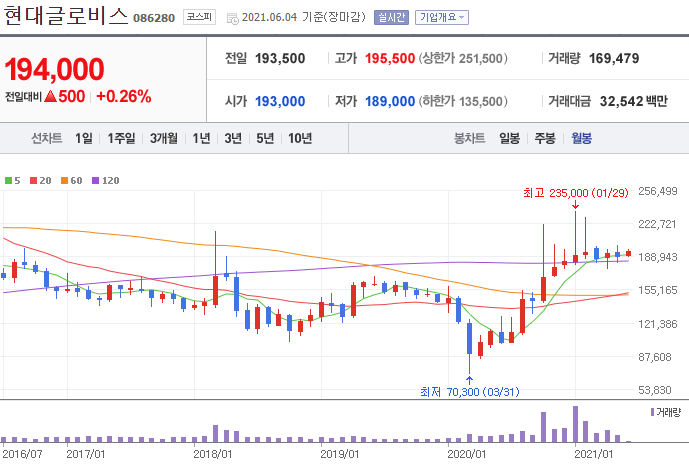Image resolution: width=689 pixels, height=465 pixels.
Task: Click the 거래대금 value 32,542
Action: (x=621, y=102)
